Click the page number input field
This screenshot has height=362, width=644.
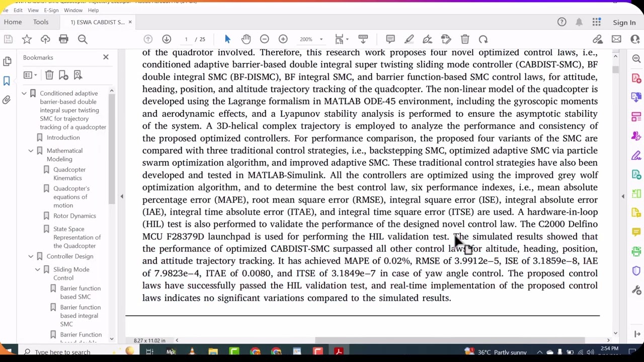coord(186,39)
